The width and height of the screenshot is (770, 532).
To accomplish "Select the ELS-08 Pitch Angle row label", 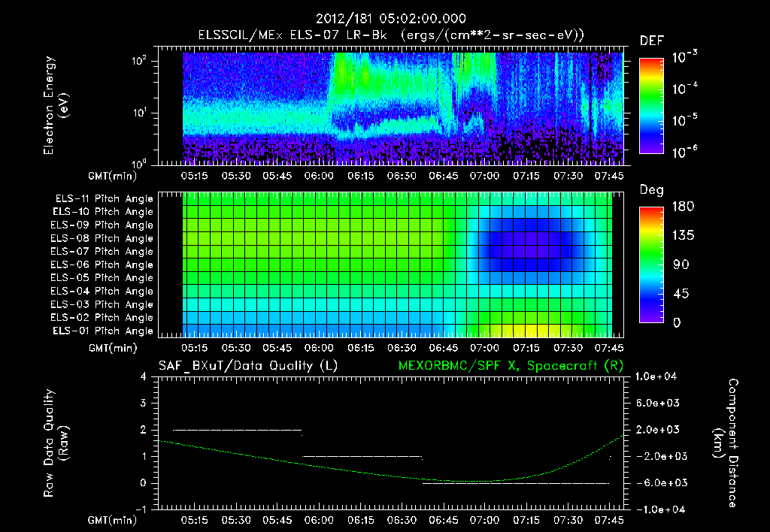I will click(102, 238).
